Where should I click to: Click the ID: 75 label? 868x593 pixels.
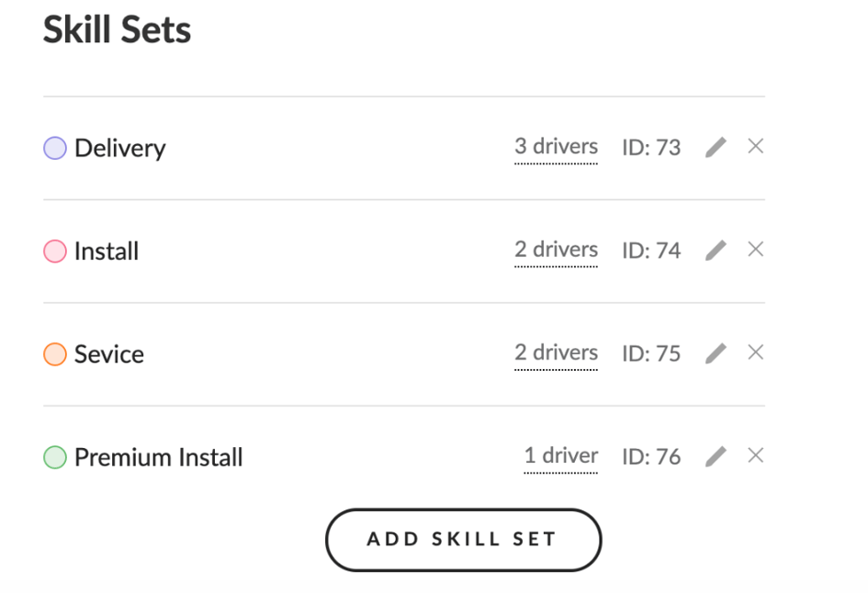(x=651, y=353)
